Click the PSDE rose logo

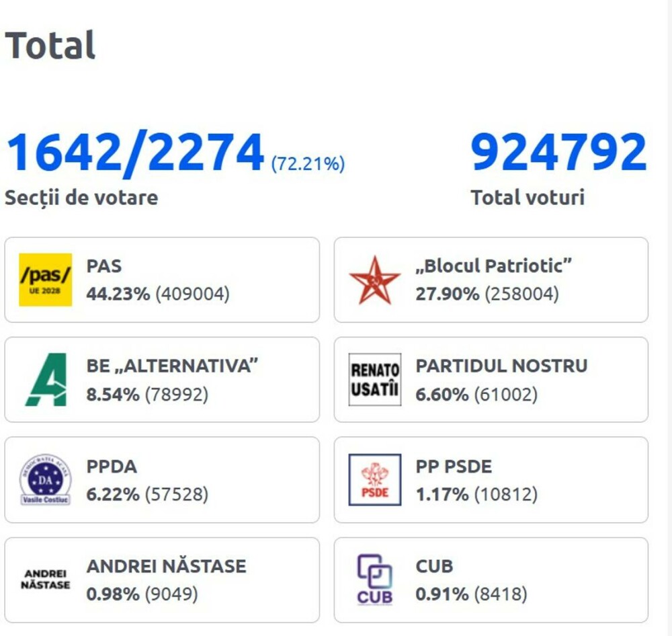coord(374,479)
